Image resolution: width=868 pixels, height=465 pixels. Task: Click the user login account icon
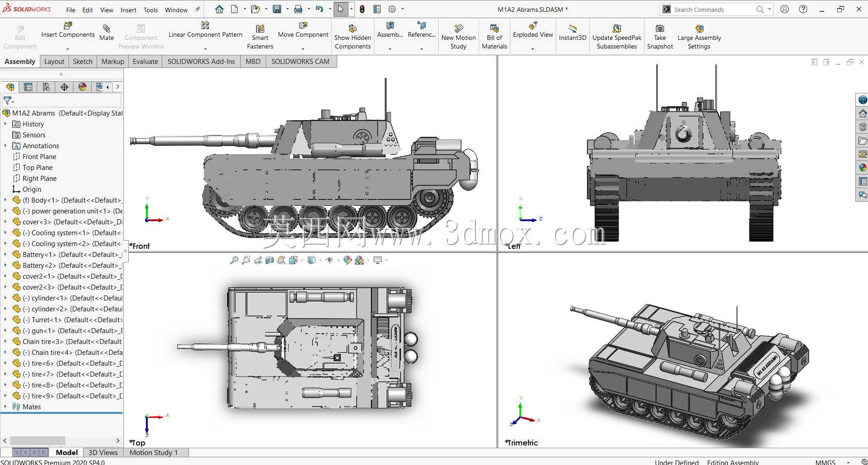pyautogui.click(x=785, y=9)
